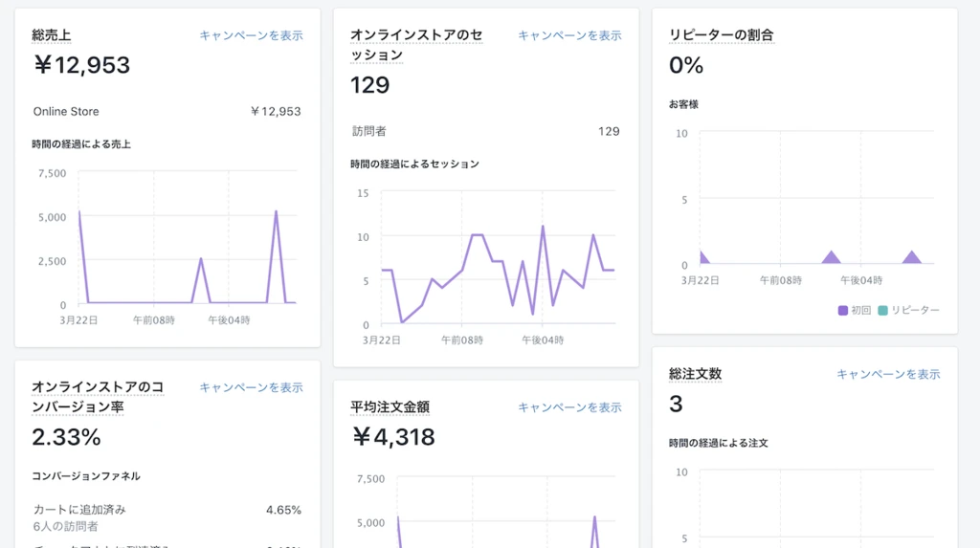Click the お客様 chart heading
The image size is (980, 548).
[x=683, y=104]
